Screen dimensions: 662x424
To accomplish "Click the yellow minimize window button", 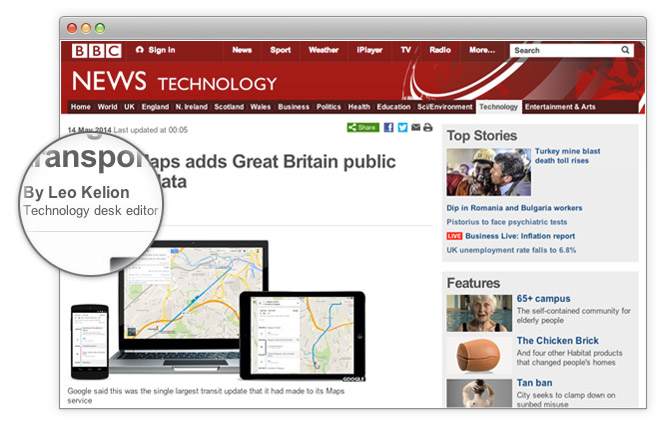I will click(86, 28).
